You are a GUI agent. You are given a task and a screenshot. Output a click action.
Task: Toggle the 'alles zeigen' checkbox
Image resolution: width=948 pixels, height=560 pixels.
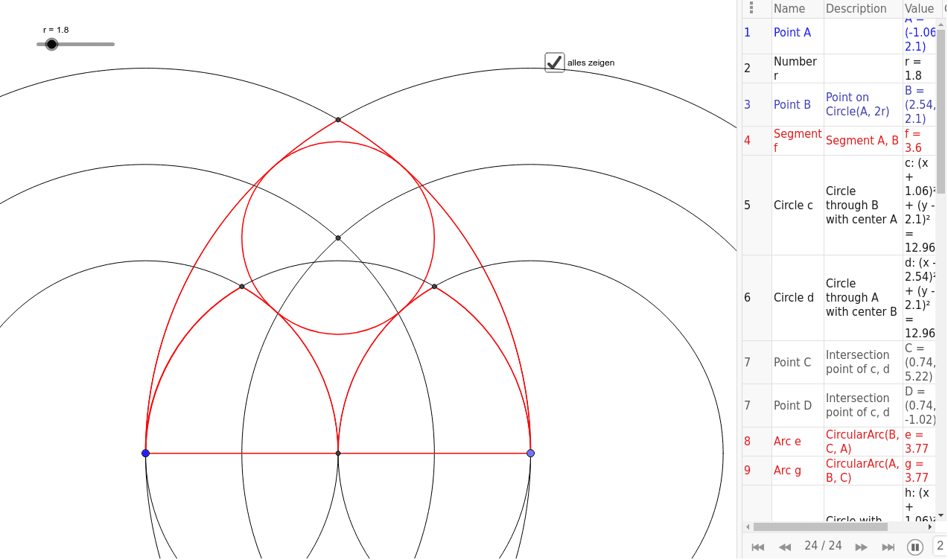[x=555, y=63]
